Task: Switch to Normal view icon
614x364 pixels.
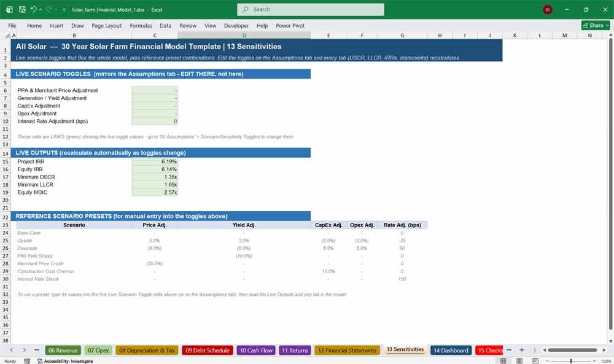Action: coord(503,361)
